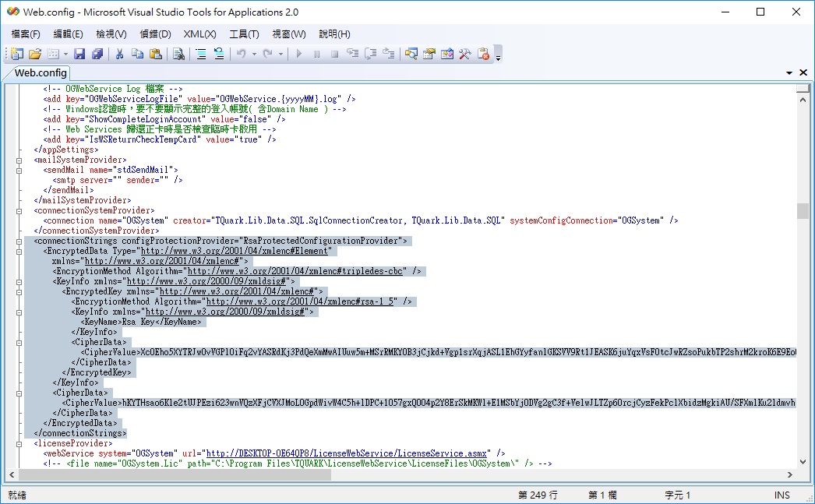Open the Toolbox hammer-and-wrench icon

tap(464, 54)
